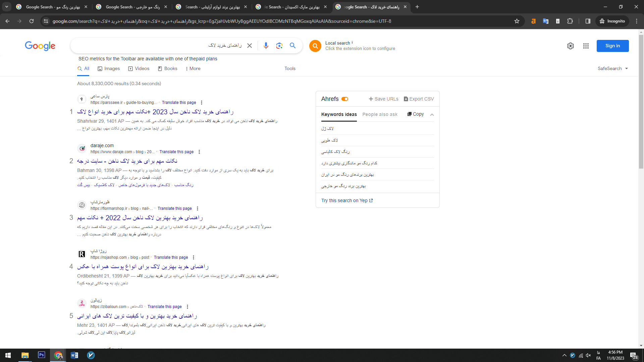Open the More search filters dropdown
644x362 pixels.
(x=193, y=68)
